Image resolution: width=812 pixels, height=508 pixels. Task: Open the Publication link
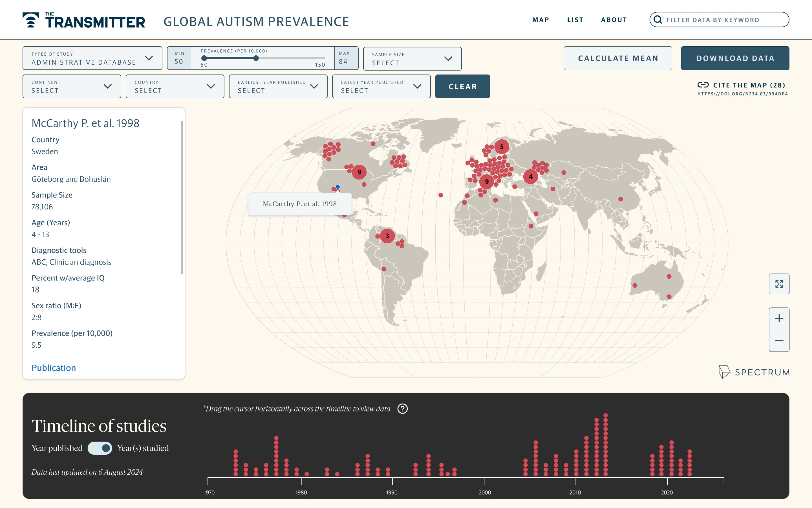coord(54,368)
